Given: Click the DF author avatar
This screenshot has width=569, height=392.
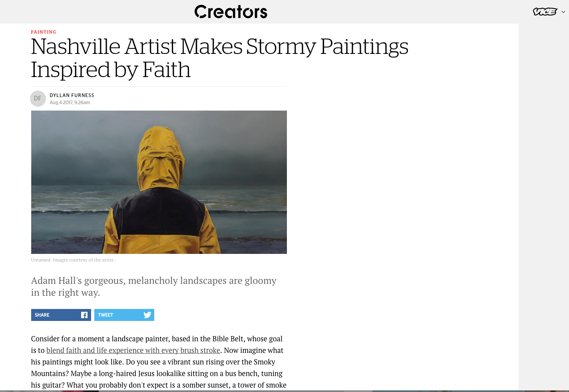Looking at the screenshot, I should coord(38,99).
